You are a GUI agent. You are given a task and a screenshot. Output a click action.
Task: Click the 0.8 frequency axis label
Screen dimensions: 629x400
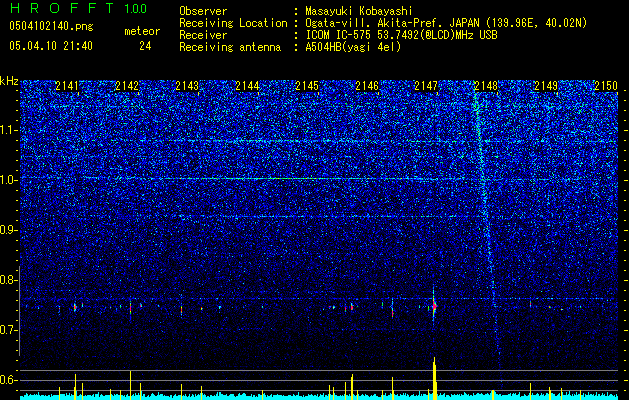(x=8, y=280)
